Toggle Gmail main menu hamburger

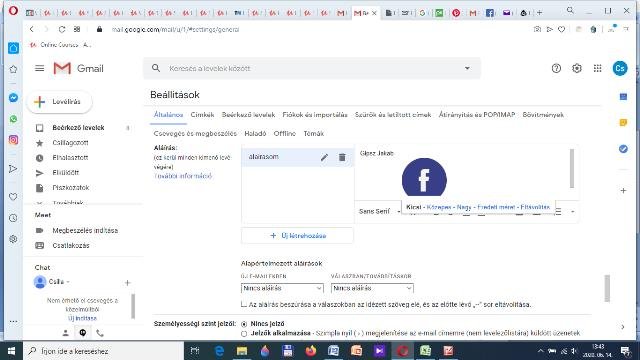(40, 68)
